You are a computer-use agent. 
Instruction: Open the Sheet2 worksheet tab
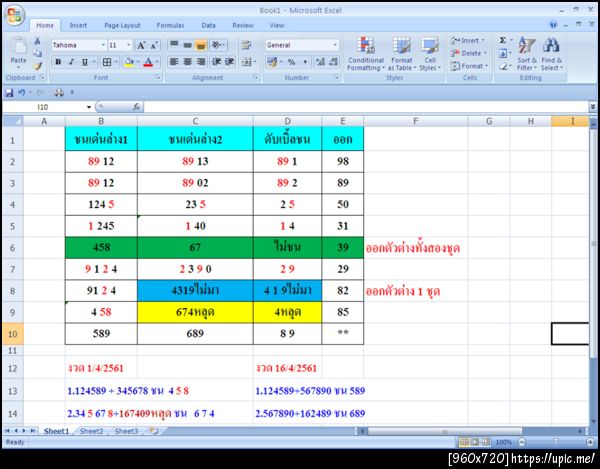coord(91,431)
